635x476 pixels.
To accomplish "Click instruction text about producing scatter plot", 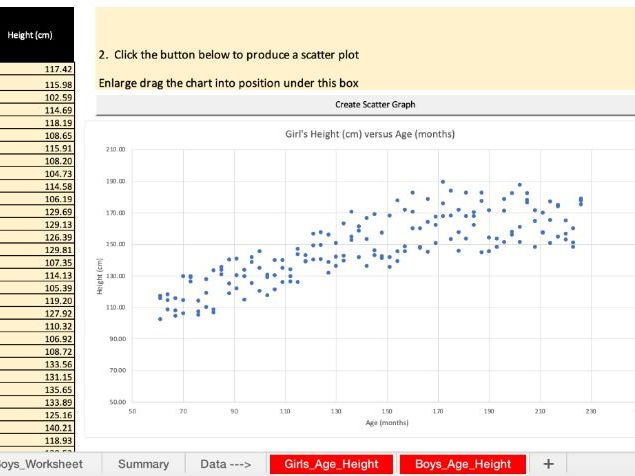I will pos(228,55).
